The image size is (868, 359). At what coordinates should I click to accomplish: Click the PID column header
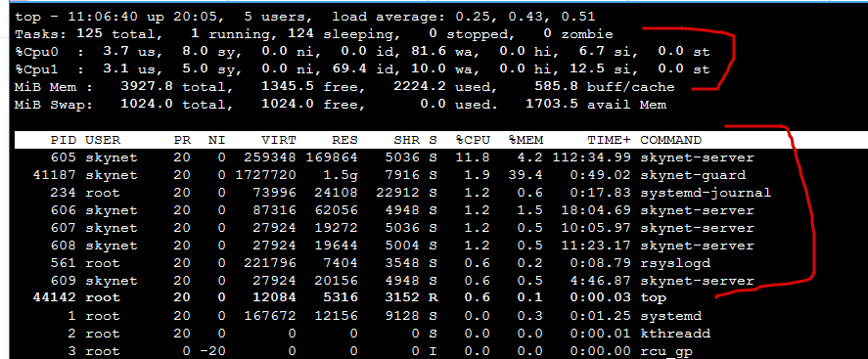tap(63, 140)
